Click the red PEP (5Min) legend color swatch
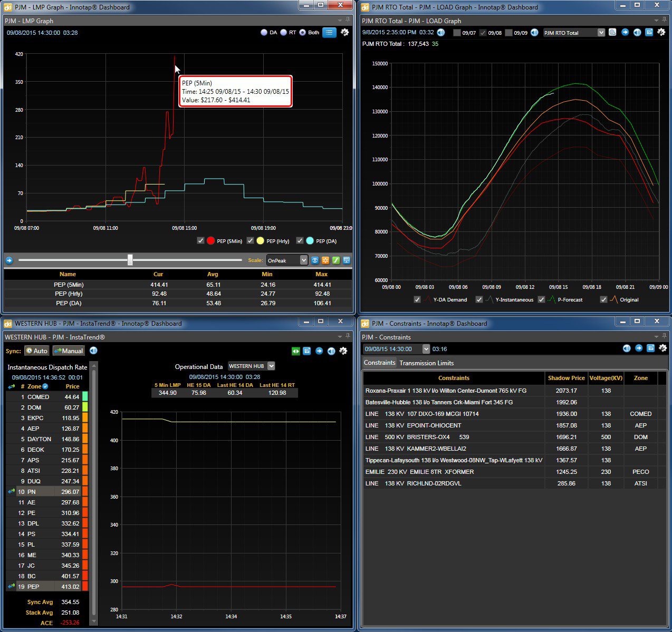The height and width of the screenshot is (632, 672). (211, 241)
